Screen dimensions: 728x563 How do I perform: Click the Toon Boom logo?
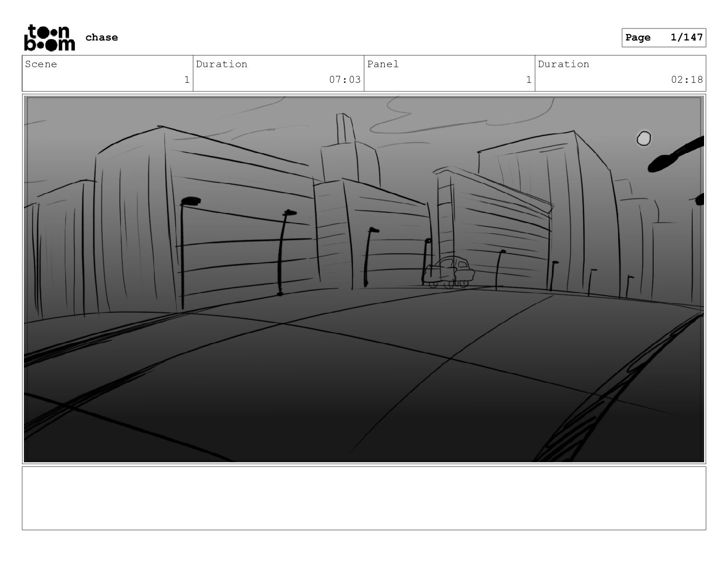pos(49,37)
